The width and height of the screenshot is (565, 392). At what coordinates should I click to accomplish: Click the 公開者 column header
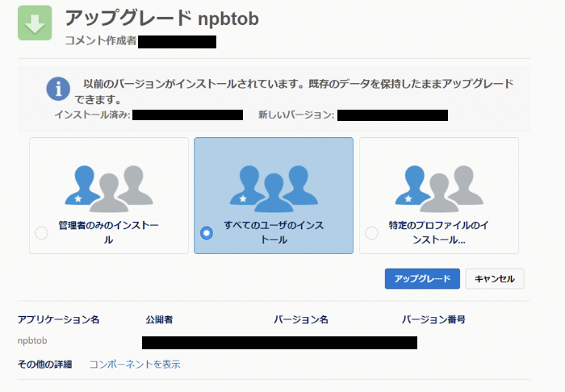[x=159, y=319]
